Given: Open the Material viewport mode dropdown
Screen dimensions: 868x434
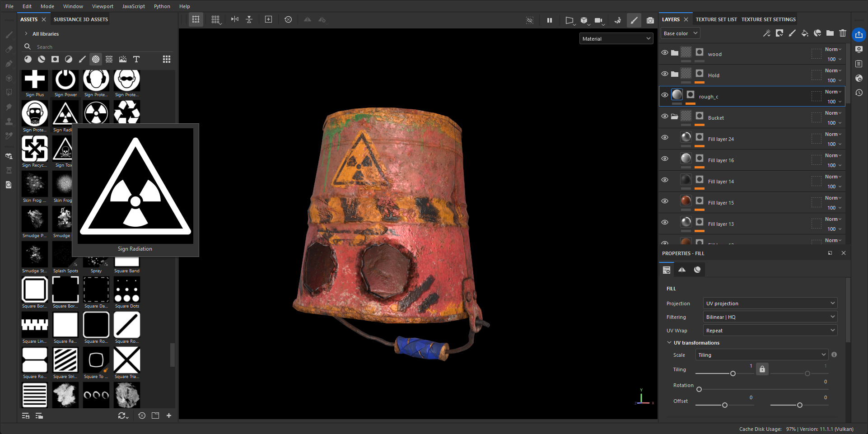Looking at the screenshot, I should click(x=616, y=39).
